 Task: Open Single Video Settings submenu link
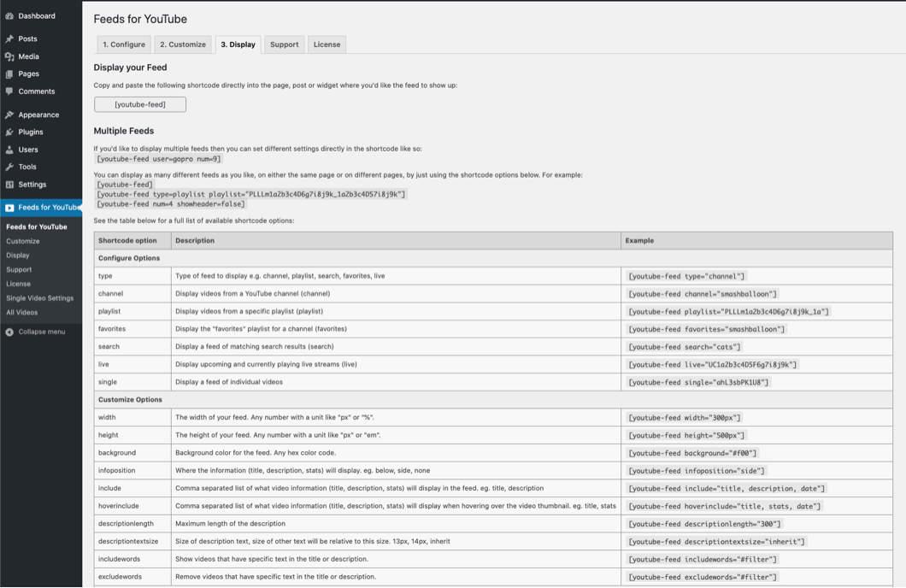[40, 298]
